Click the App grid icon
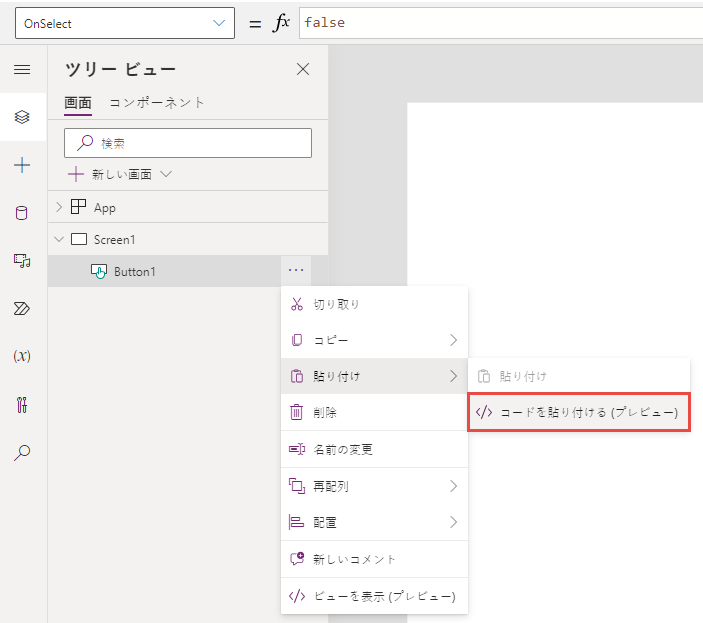This screenshot has height=623, width=703. (x=78, y=207)
